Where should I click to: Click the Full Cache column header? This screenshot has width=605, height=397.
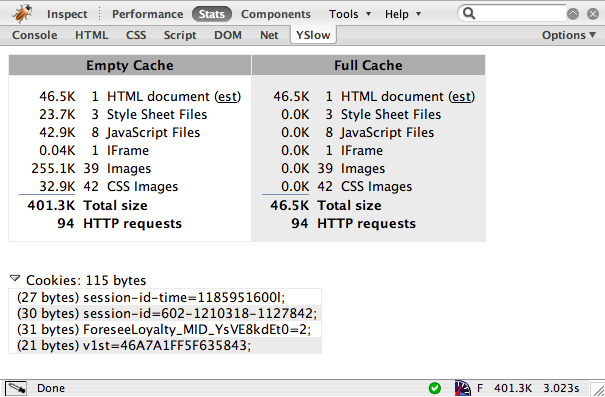point(368,65)
